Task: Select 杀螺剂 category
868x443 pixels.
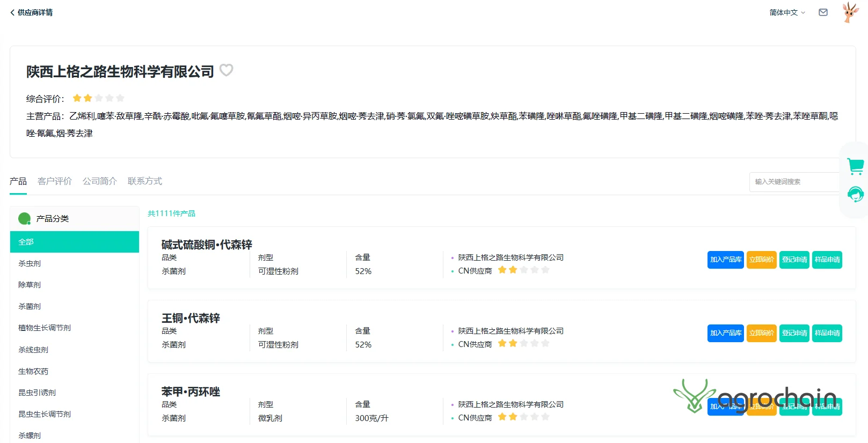Action: (75, 435)
